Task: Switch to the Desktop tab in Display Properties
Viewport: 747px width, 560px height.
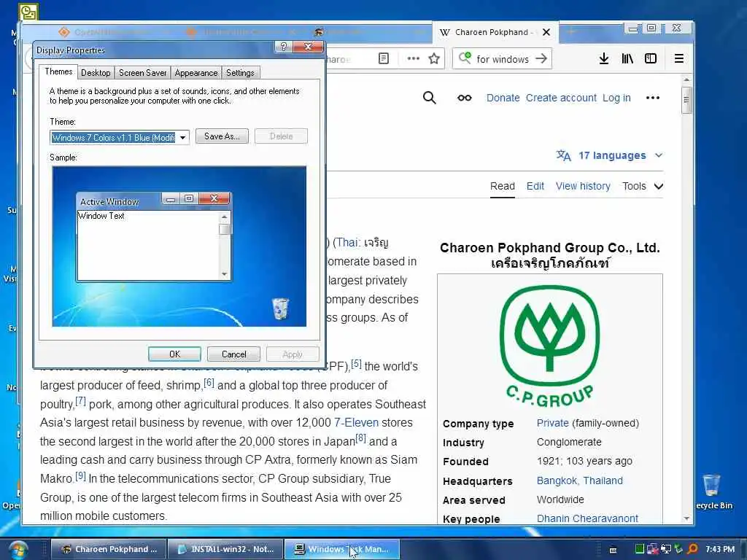Action: [96, 73]
